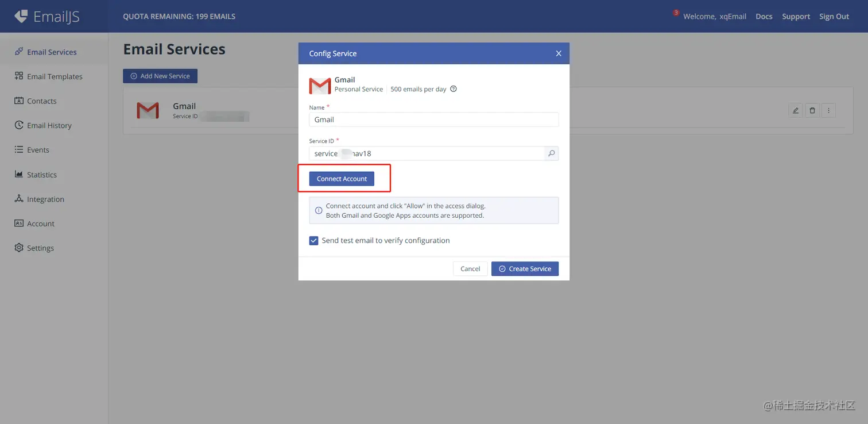Click Gmail logo in Config dialog
The width and height of the screenshot is (868, 424).
(x=320, y=86)
